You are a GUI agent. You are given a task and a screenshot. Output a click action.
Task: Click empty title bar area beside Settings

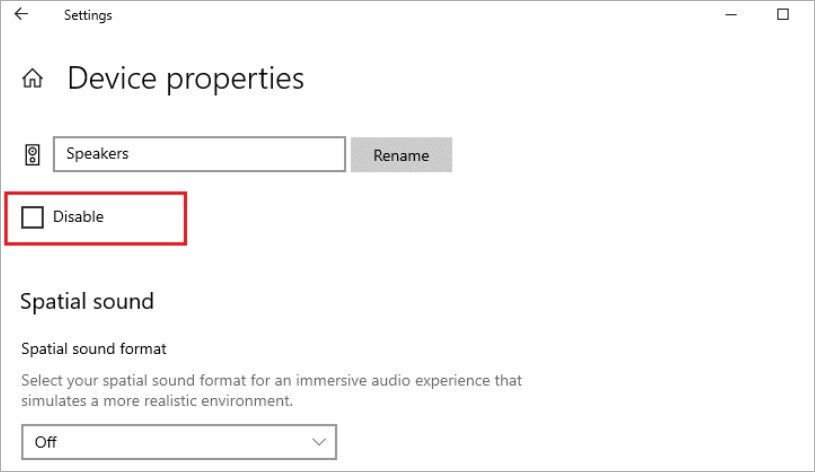pyautogui.click(x=400, y=15)
